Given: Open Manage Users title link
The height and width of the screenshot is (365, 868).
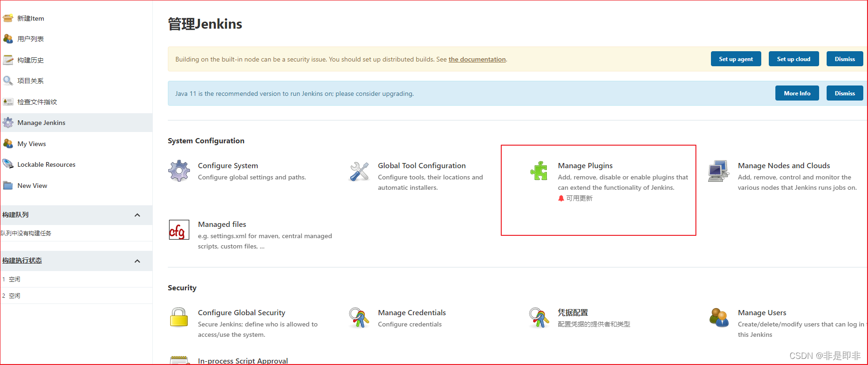Looking at the screenshot, I should [x=762, y=312].
